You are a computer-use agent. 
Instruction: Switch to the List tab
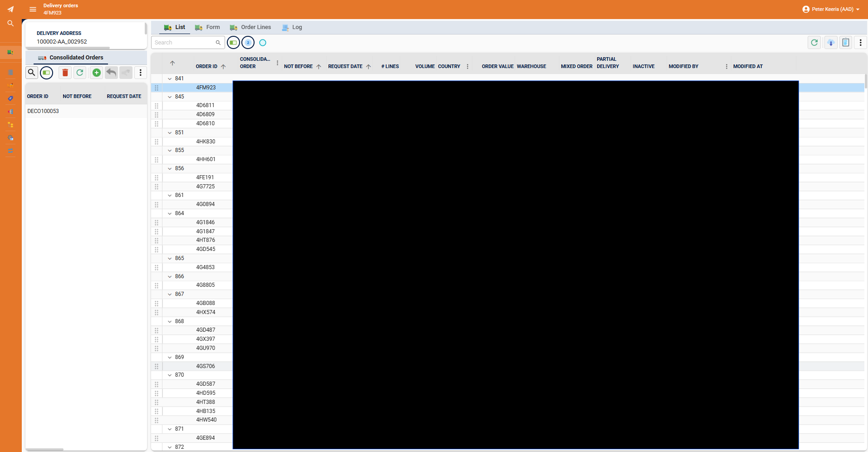175,27
